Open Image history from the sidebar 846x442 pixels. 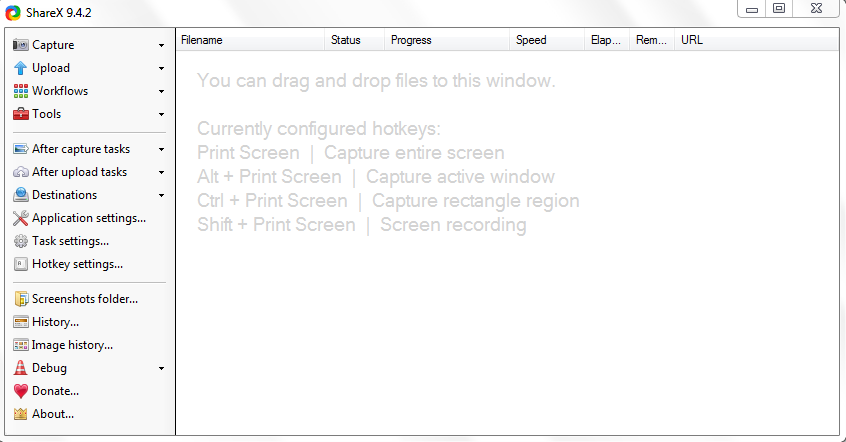coord(72,345)
